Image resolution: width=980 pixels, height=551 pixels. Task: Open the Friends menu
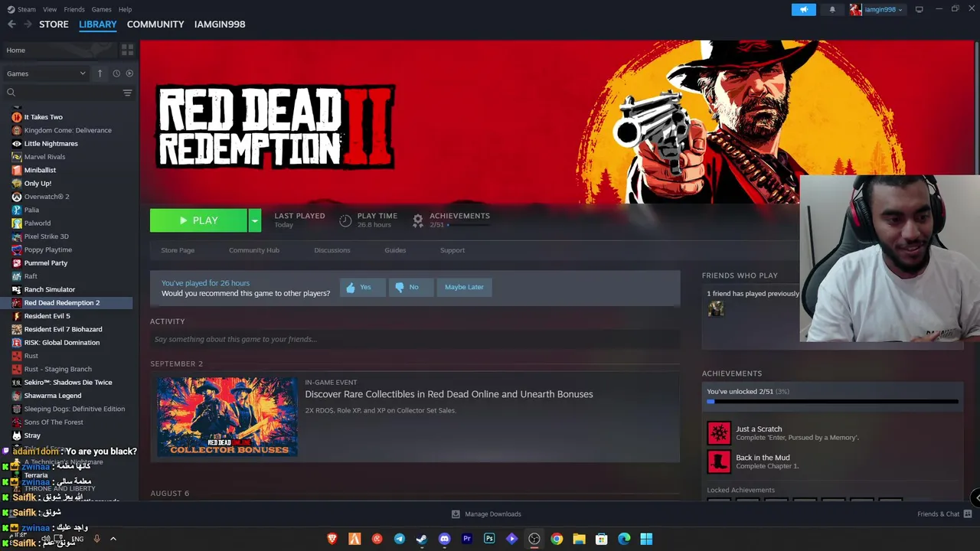[74, 9]
